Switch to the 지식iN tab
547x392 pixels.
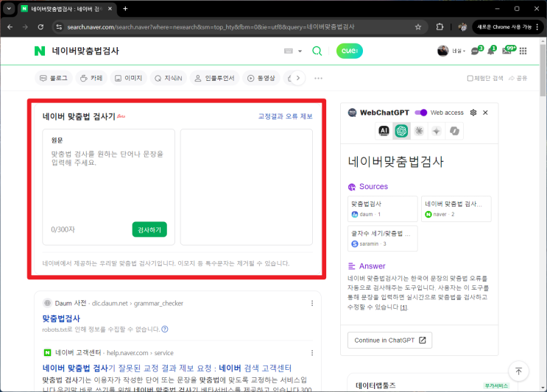[x=169, y=78]
